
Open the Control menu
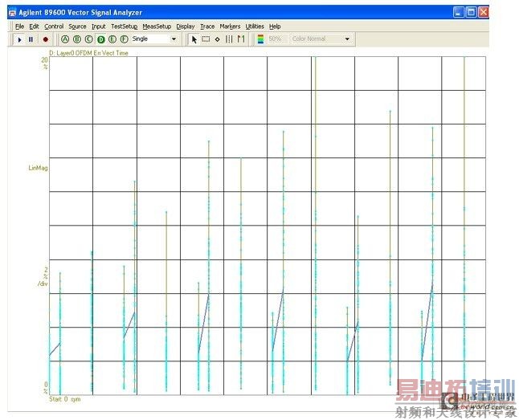click(54, 27)
